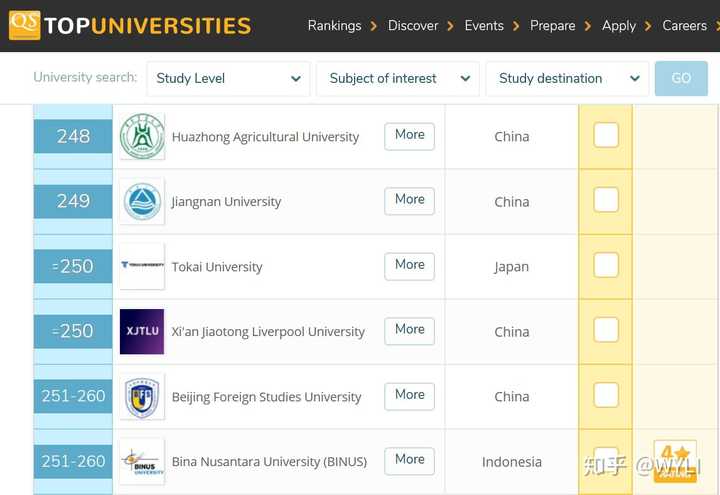Tick the checkbox for Tokai University

pos(606,265)
